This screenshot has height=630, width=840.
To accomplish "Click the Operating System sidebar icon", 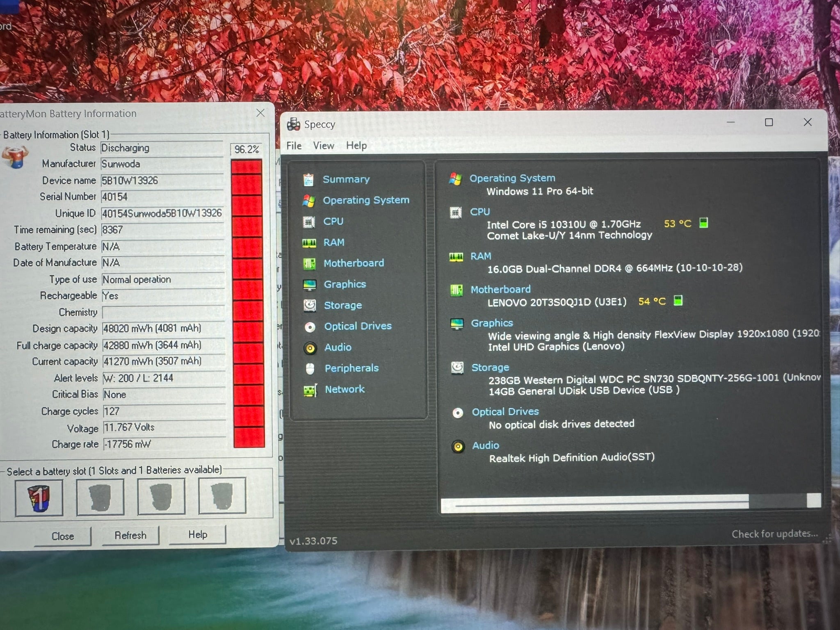I will [308, 201].
